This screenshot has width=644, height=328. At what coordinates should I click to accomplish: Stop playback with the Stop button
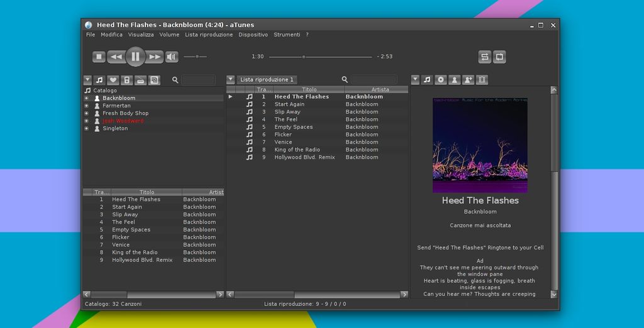coord(99,57)
